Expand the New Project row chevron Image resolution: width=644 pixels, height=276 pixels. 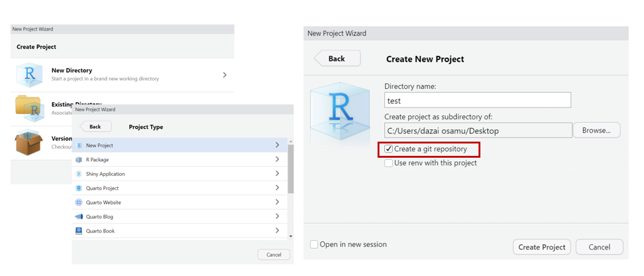[277, 145]
